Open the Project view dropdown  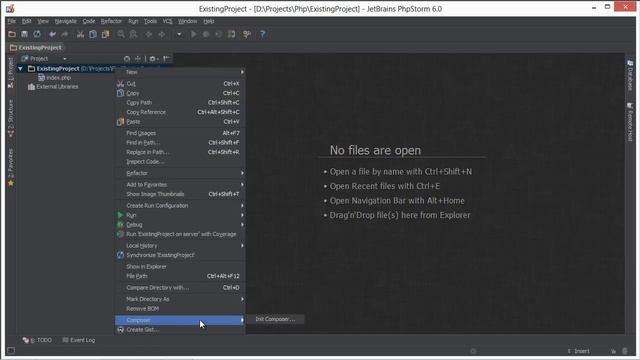[x=64, y=59]
